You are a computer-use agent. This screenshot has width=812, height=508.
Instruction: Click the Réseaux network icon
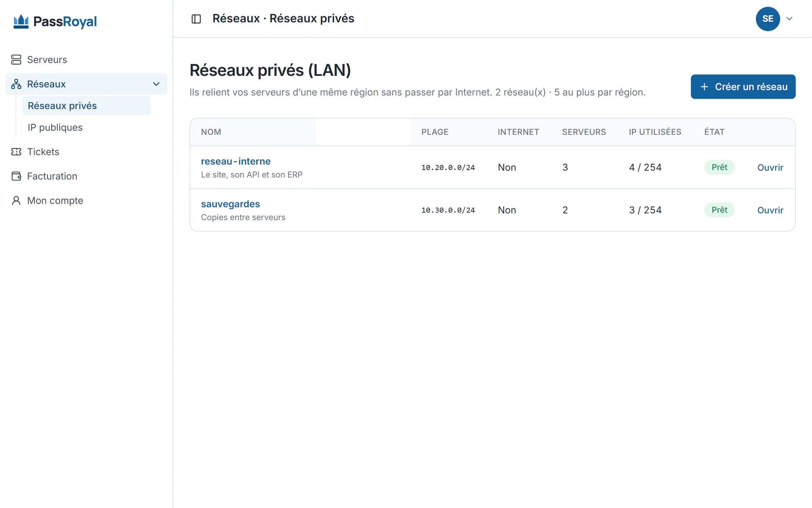[16, 84]
